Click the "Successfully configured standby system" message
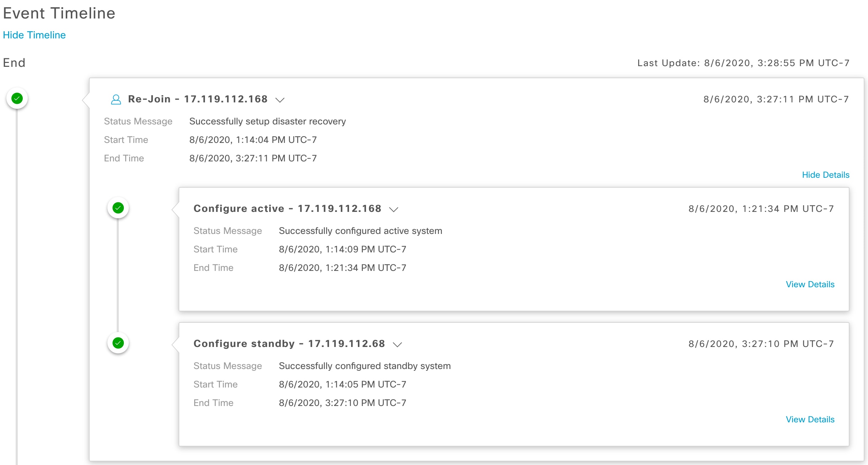 point(365,366)
